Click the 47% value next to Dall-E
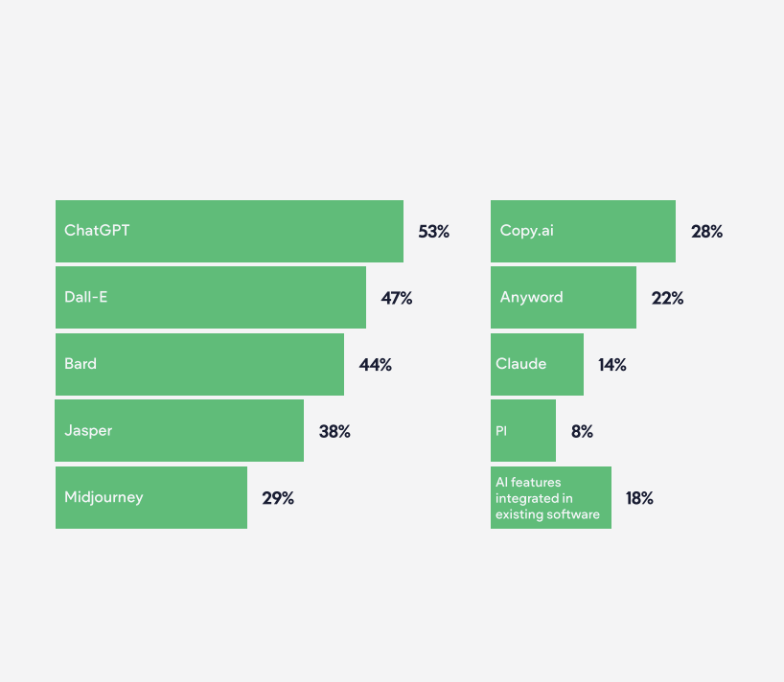The image size is (784, 682). coord(397,298)
